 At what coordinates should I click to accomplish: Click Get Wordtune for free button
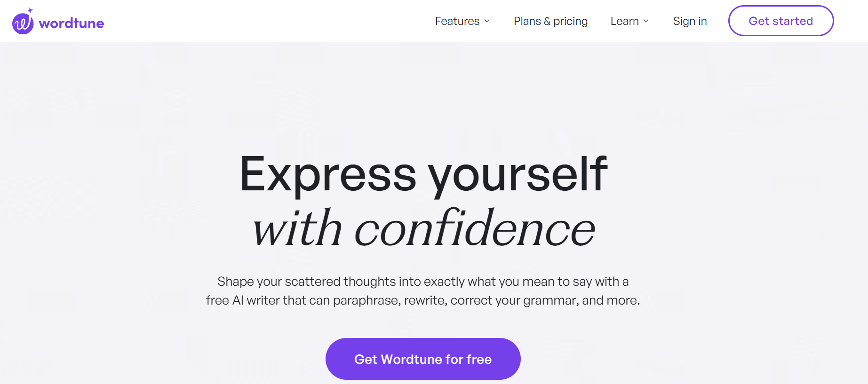[x=423, y=359]
